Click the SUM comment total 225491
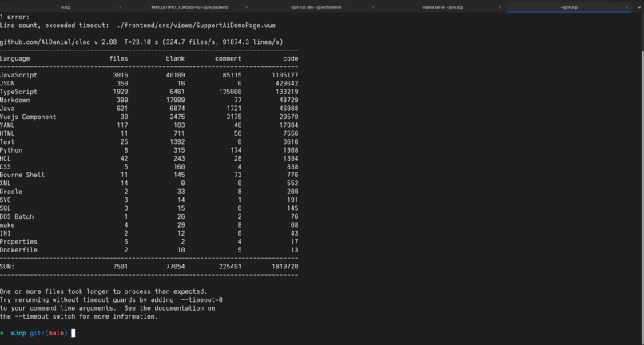The width and height of the screenshot is (644, 345). (230, 267)
